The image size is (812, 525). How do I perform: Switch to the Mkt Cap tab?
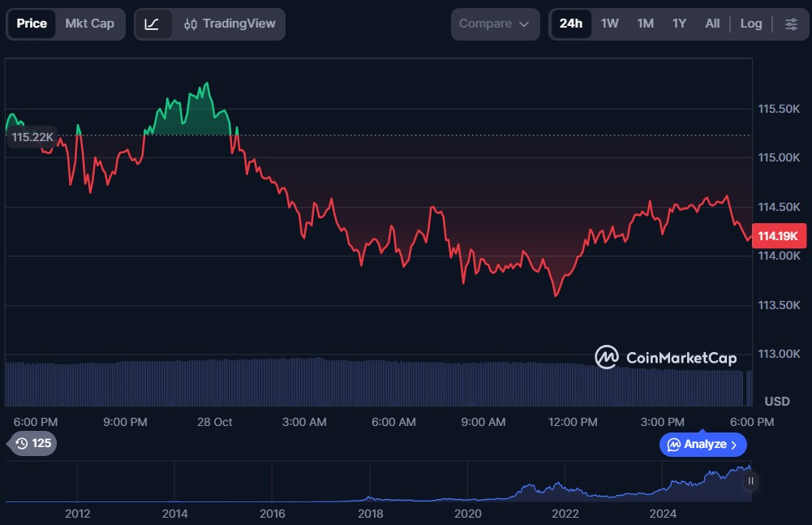point(89,24)
